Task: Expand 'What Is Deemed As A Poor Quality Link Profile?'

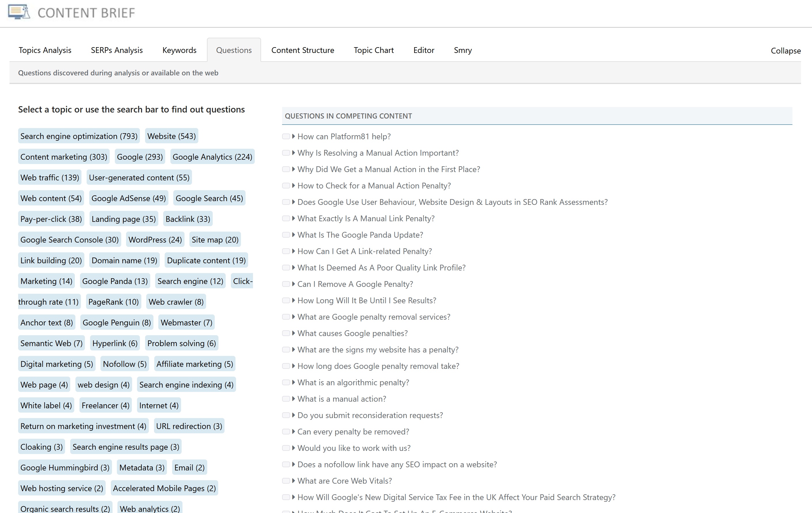Action: pos(294,268)
